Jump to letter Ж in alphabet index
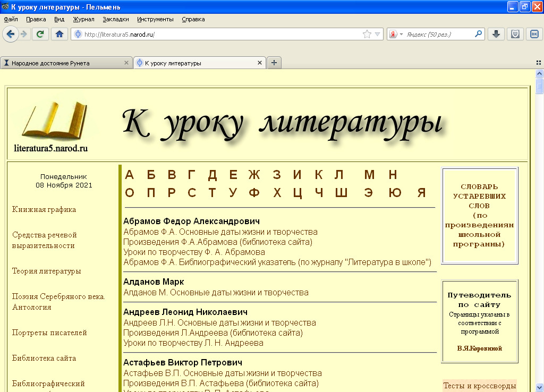 [x=254, y=175]
